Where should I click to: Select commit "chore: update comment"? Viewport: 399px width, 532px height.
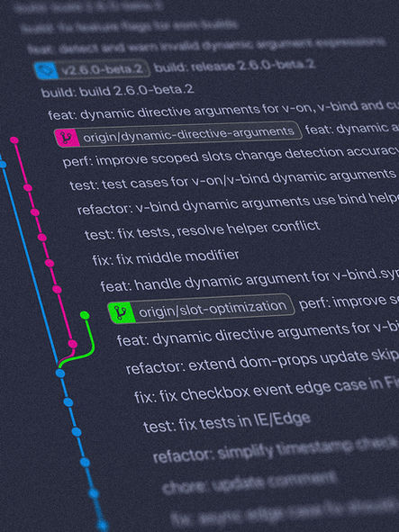tap(249, 482)
